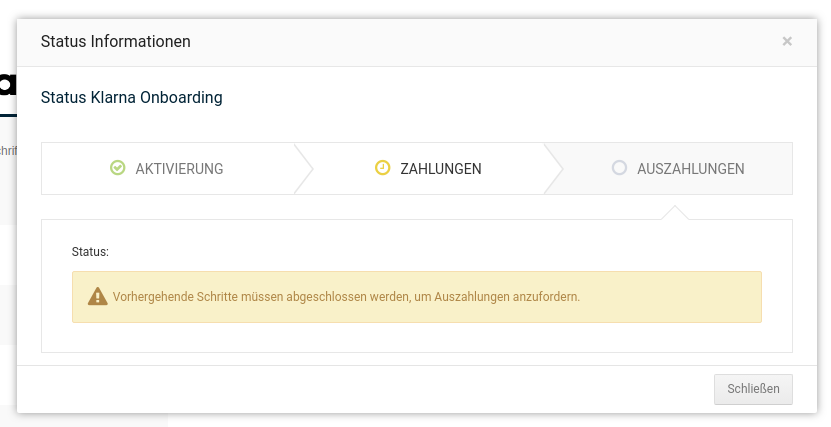Click the partial black logo behind the dialog
The width and height of the screenshot is (831, 427).
point(8,85)
